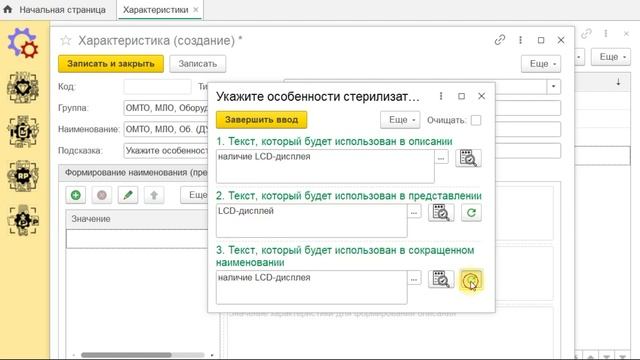Screen dimensions: 640x360
Task: Open Еще menu in background list window
Action: [x=611, y=57]
